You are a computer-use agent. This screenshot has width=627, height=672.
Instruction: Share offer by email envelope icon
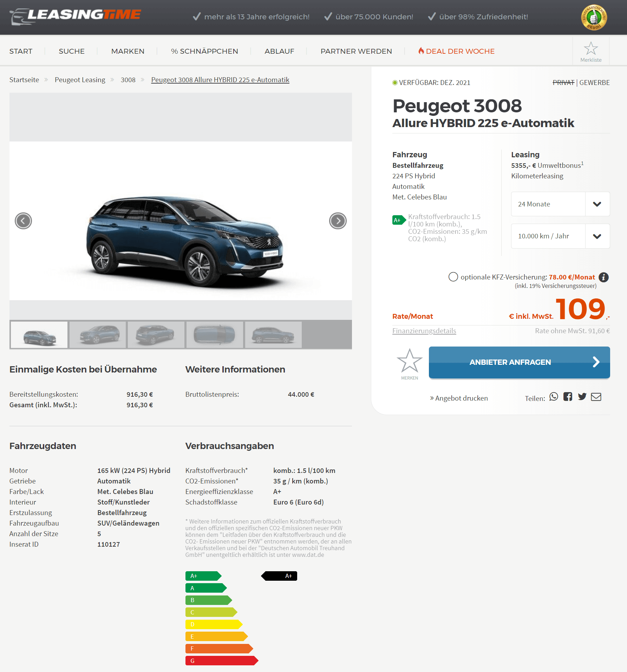tap(596, 397)
